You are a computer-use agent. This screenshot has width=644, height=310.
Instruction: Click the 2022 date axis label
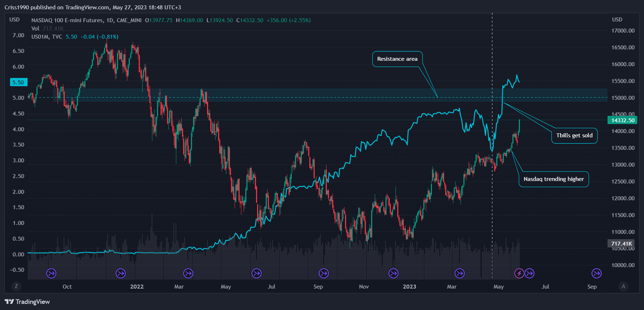pos(137,287)
